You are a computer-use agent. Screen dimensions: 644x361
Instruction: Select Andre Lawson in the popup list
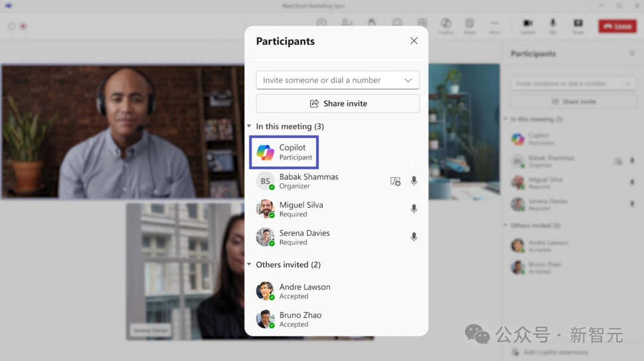[305, 291]
